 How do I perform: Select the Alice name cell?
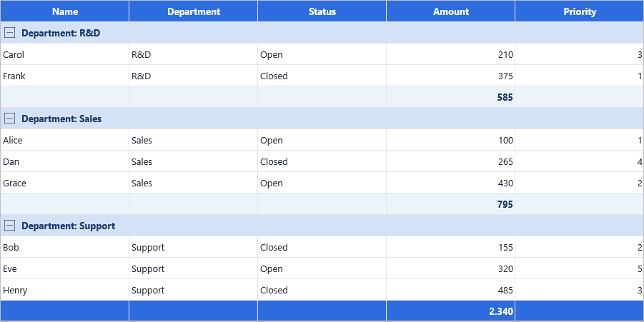[x=65, y=140]
